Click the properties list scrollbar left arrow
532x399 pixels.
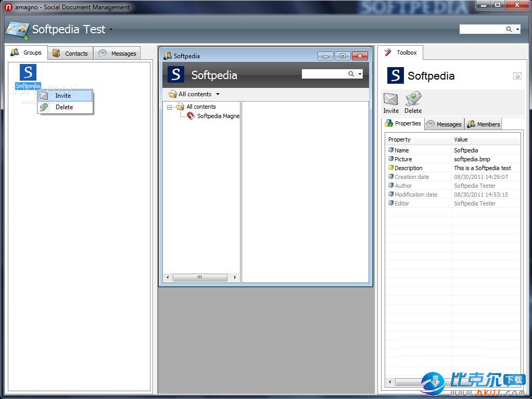click(390, 382)
